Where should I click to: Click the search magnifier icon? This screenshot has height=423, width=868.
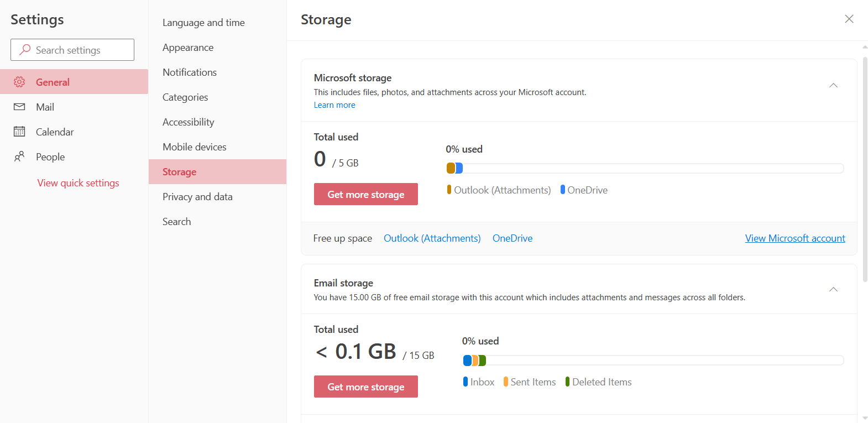(x=25, y=50)
